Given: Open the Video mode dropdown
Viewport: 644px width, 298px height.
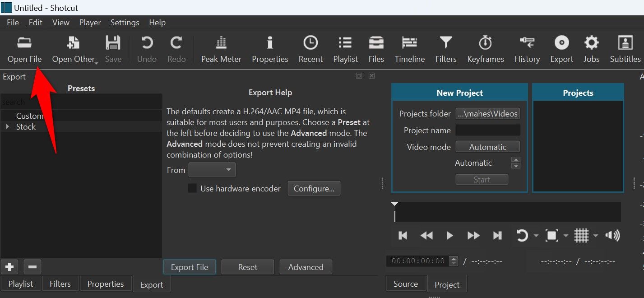Looking at the screenshot, I should (x=487, y=146).
